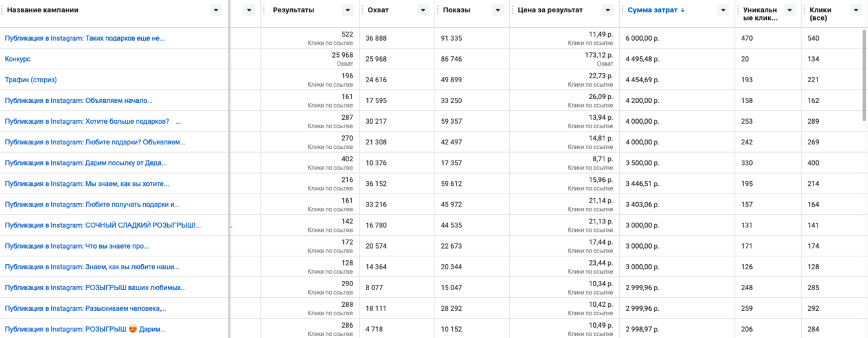The image size is (868, 338).
Task: Click the sort arrow beside Сумма затрат
Action: point(683,10)
